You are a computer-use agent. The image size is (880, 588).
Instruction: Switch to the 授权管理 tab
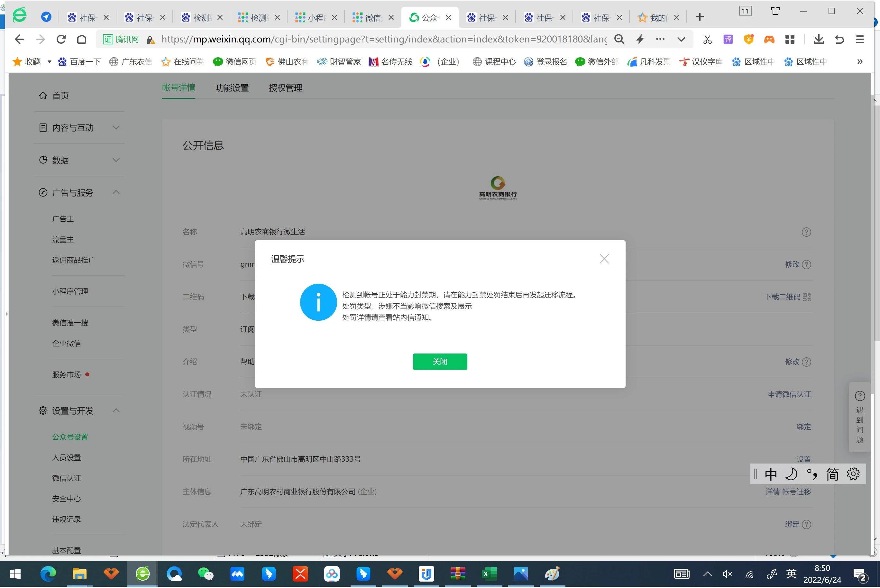coord(285,88)
